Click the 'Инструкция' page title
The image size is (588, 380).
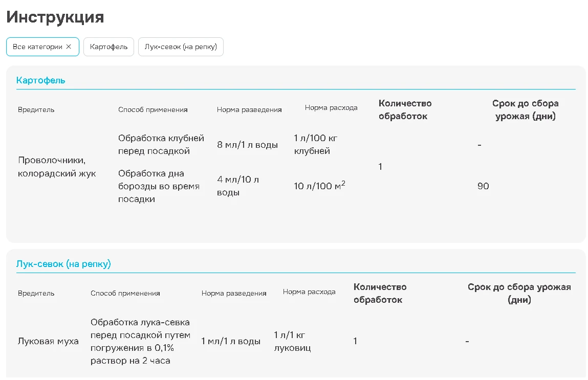click(x=55, y=17)
